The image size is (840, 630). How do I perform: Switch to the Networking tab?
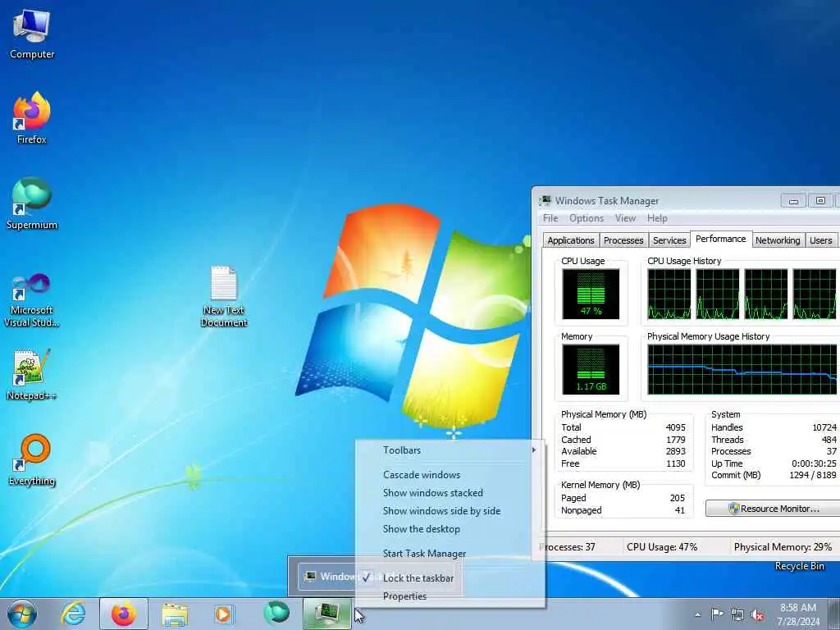coord(778,240)
